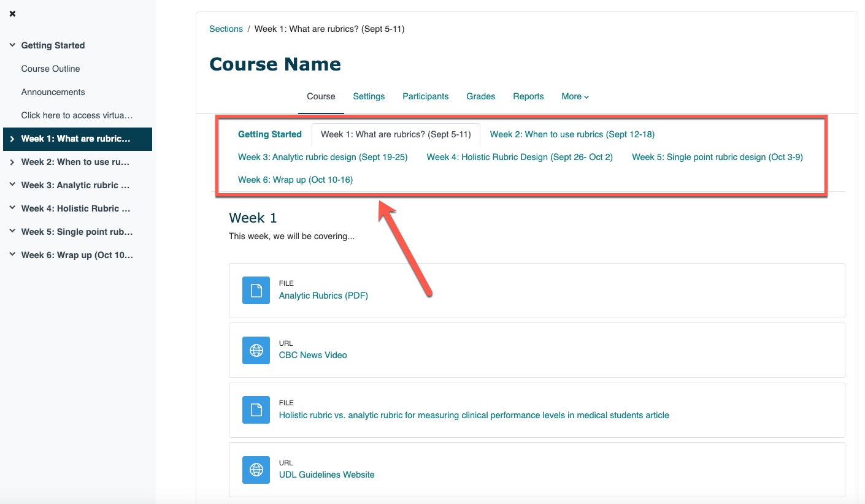865x504 pixels.
Task: Switch to the Grades tab
Action: [x=480, y=96]
